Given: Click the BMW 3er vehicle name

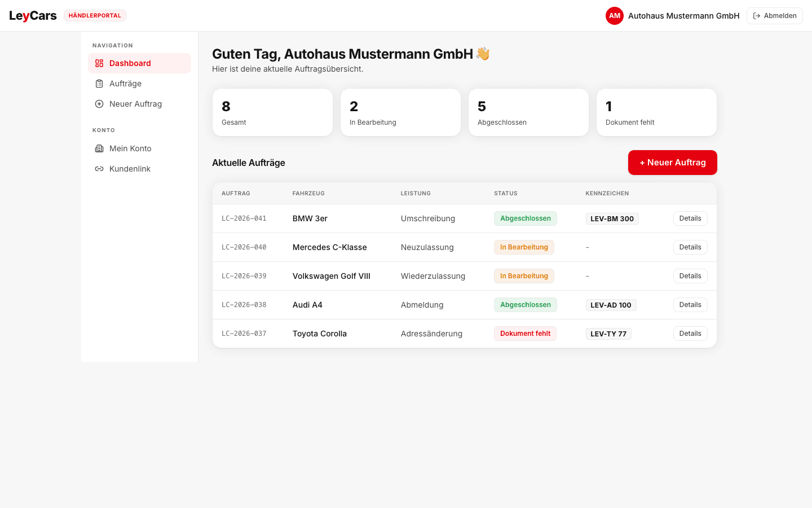Looking at the screenshot, I should [x=310, y=218].
